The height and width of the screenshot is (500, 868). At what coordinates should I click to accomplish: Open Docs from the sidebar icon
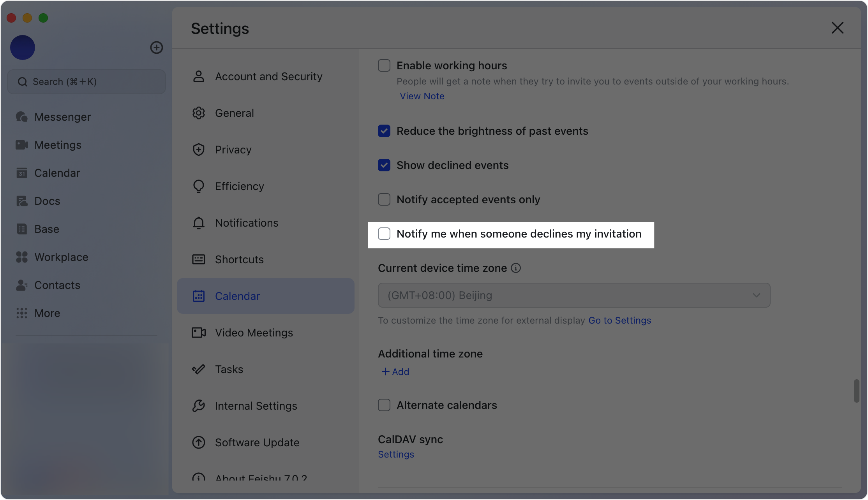[x=22, y=201]
